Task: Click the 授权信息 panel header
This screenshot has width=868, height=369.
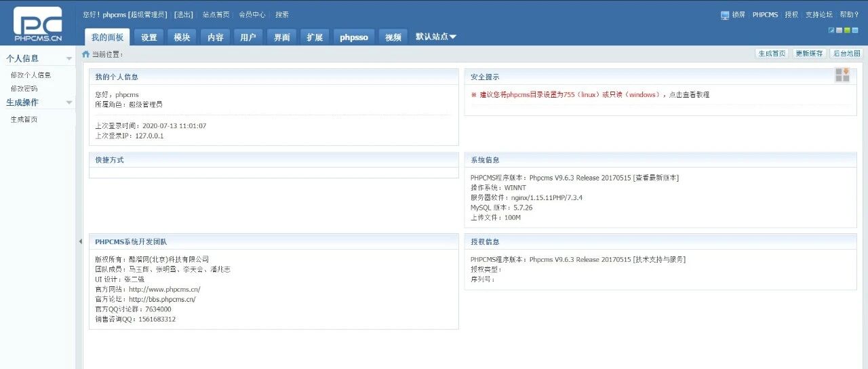Action: point(660,241)
